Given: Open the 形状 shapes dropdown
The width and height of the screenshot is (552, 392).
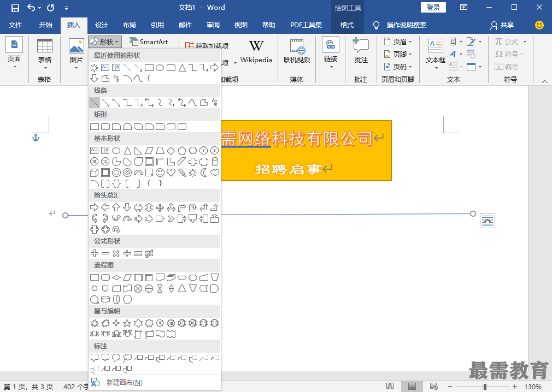Looking at the screenshot, I should (x=105, y=42).
